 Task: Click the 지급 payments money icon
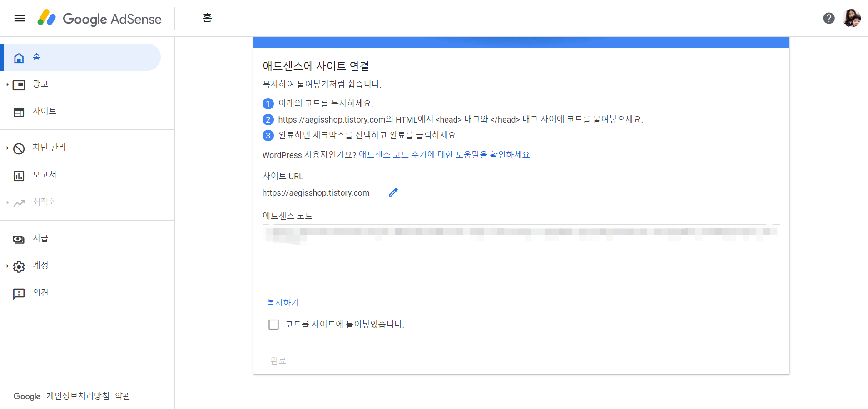[x=19, y=239]
